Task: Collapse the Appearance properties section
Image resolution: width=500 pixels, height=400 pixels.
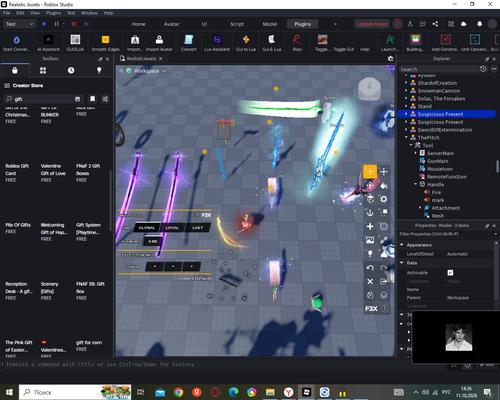Action: coord(402,245)
